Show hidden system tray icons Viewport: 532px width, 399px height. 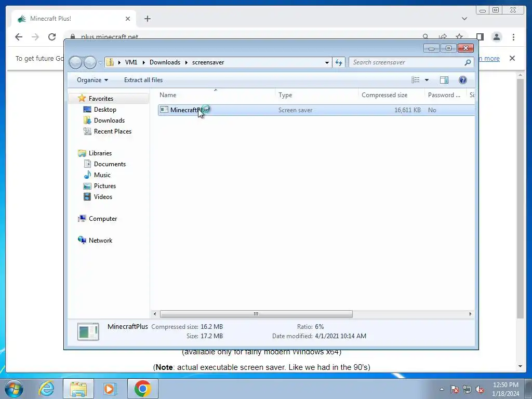pyautogui.click(x=442, y=389)
